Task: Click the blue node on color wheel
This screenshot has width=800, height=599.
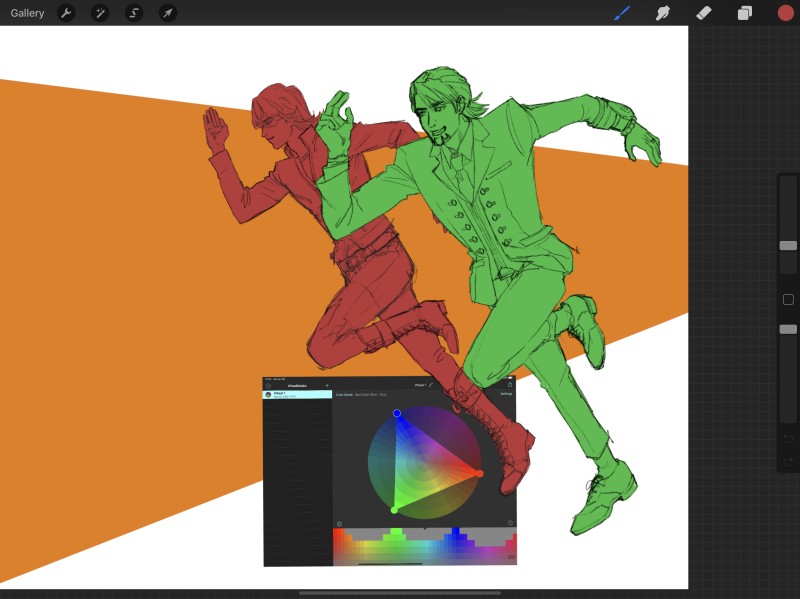Action: (397, 413)
